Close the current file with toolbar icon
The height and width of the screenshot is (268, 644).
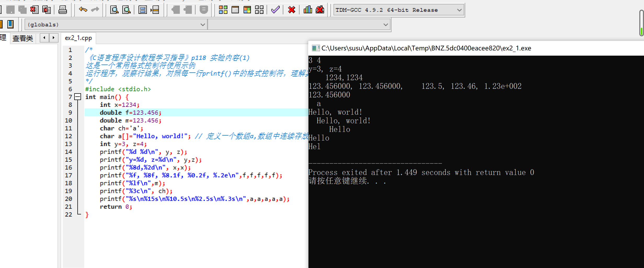34,10
